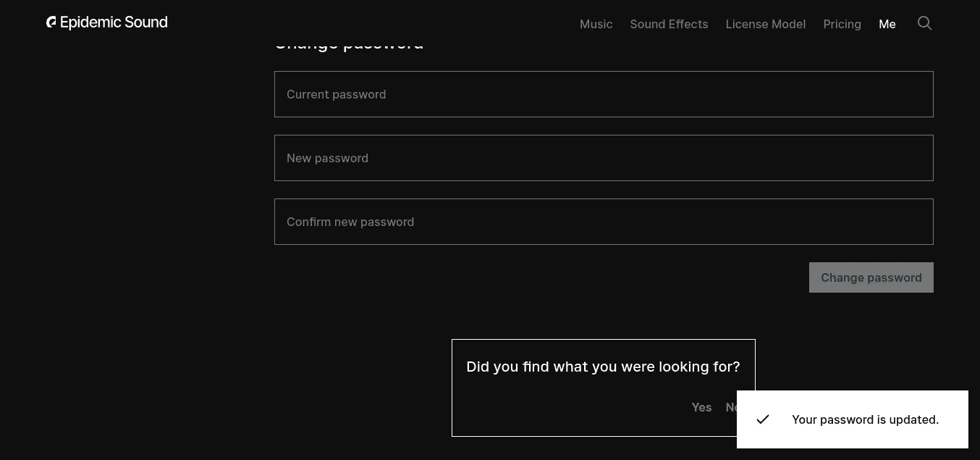Click the 'Your password is updated.' message
Viewport: 980px width, 460px height.
click(865, 419)
